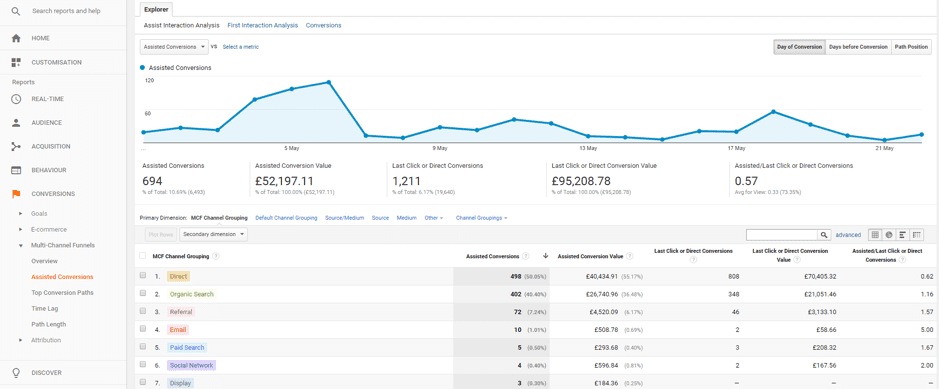Tick the Direct row checkbox
Image resolution: width=939 pixels, height=389 pixels.
coord(143,276)
